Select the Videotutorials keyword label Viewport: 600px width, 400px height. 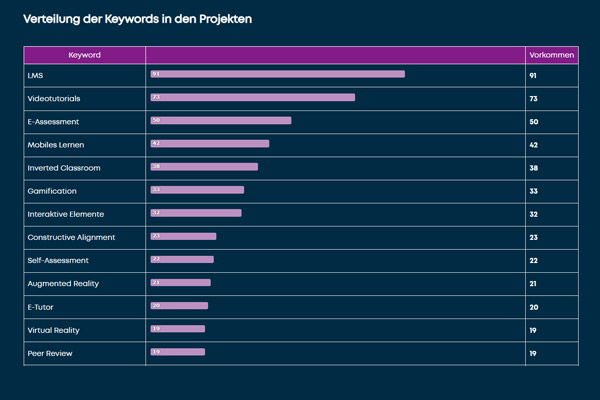click(54, 98)
